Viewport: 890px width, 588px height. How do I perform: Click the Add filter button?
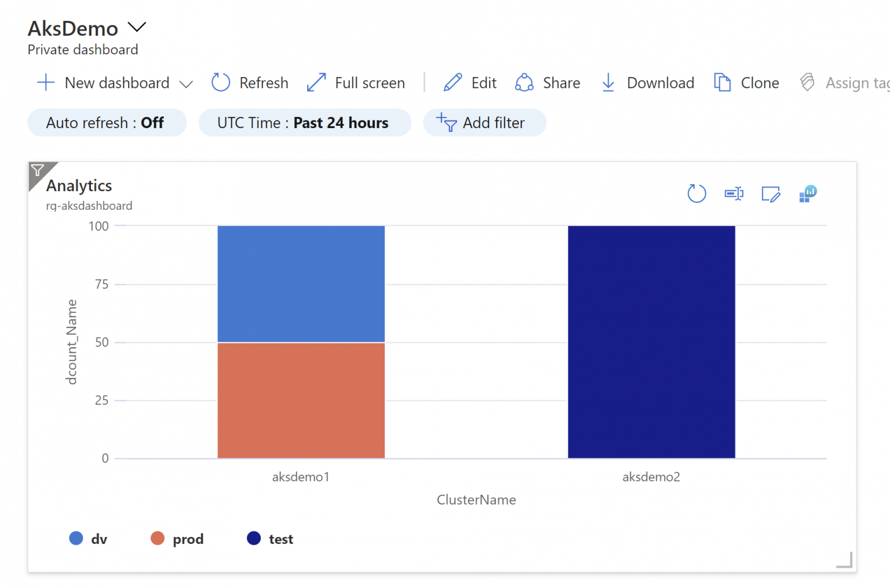[484, 122]
